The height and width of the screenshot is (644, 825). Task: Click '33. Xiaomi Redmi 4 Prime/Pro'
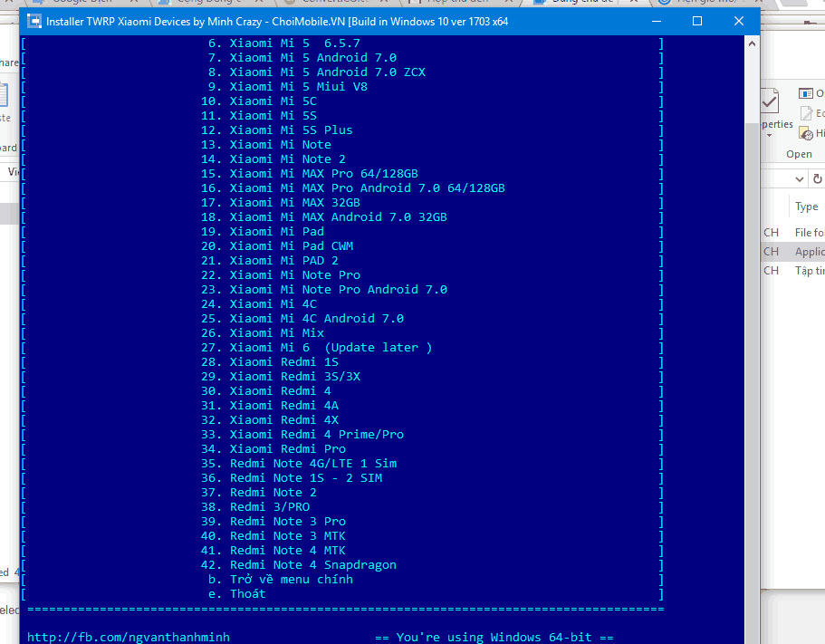[x=302, y=435]
